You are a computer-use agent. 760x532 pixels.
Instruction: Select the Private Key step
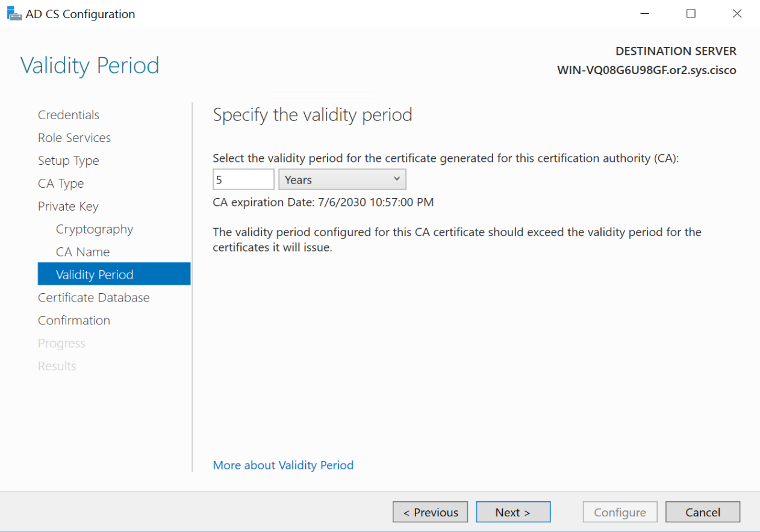pyautogui.click(x=68, y=206)
